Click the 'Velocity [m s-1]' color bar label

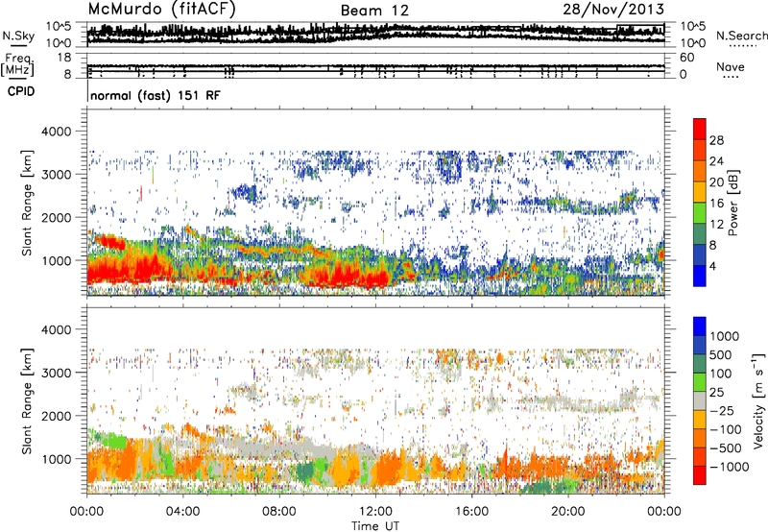[758, 400]
